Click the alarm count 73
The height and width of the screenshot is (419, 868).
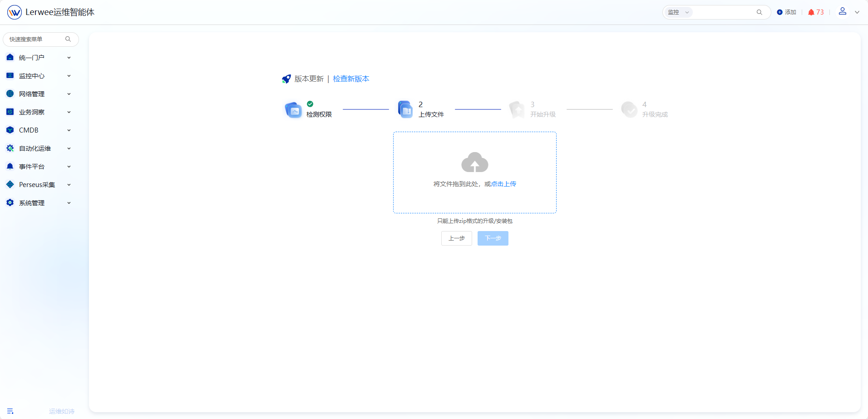(x=820, y=12)
